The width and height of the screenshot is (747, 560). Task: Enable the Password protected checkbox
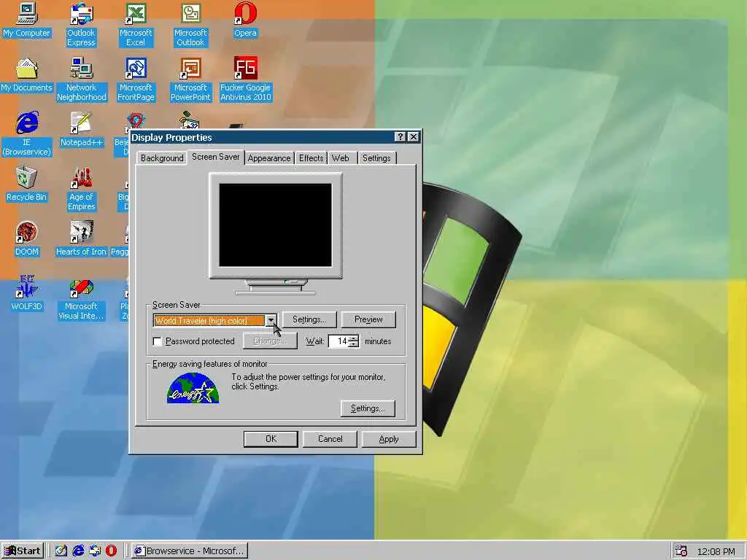pos(158,341)
